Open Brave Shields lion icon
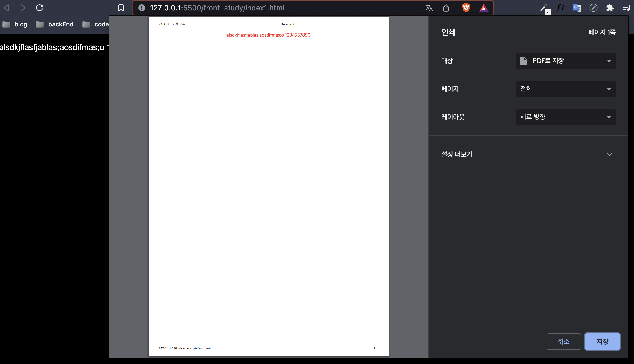Screen dimensions: 634x364 466,8
